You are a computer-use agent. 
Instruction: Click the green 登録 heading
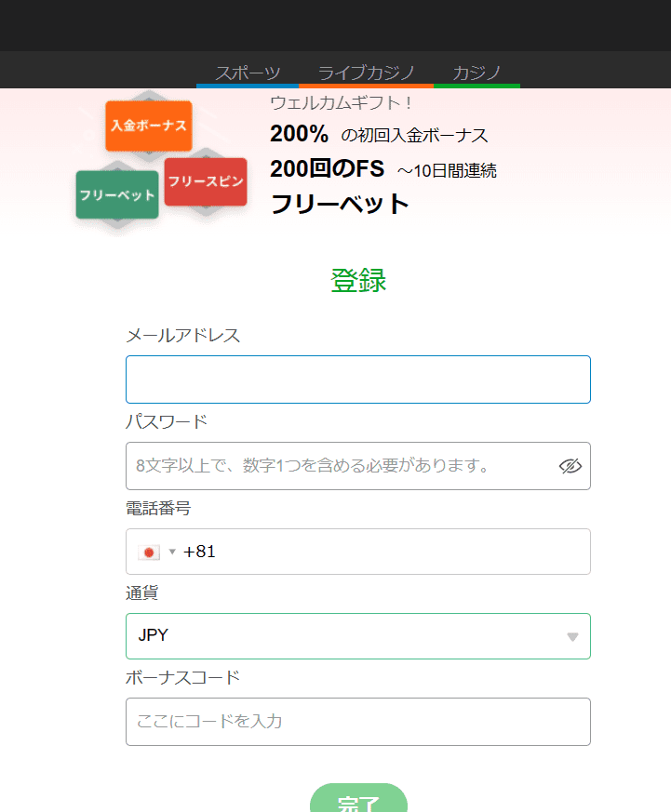coord(358,281)
